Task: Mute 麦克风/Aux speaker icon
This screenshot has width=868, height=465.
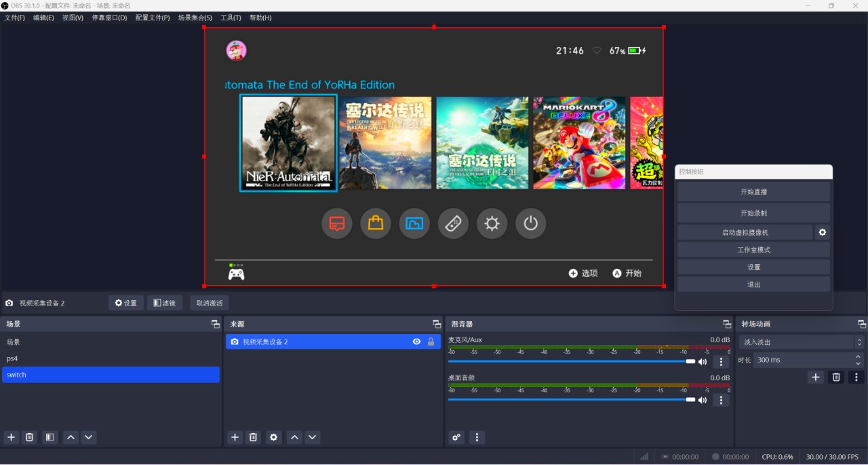Action: point(703,362)
